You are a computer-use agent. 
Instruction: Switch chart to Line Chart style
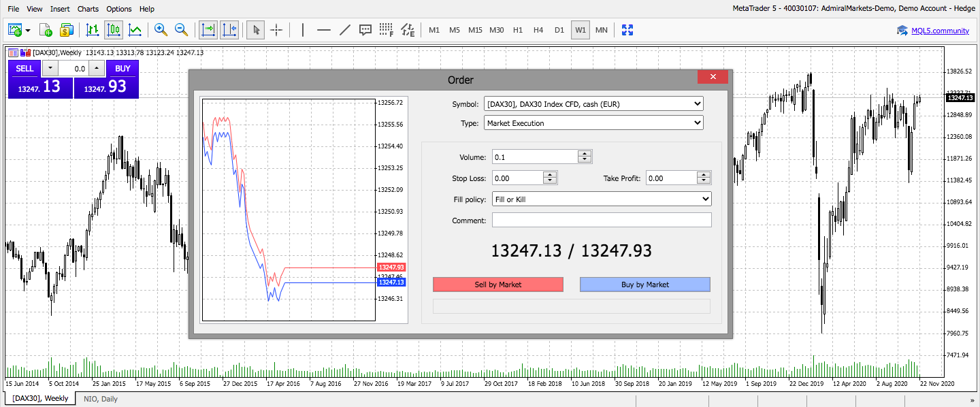pyautogui.click(x=135, y=30)
